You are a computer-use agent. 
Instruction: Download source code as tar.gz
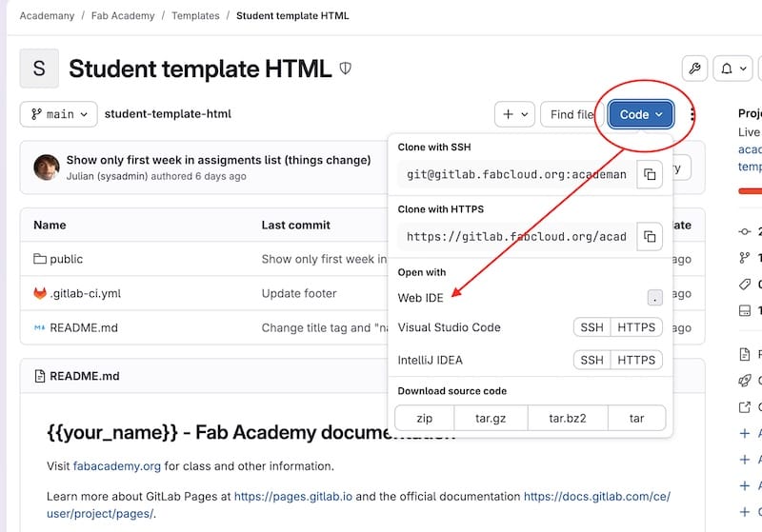[489, 418]
